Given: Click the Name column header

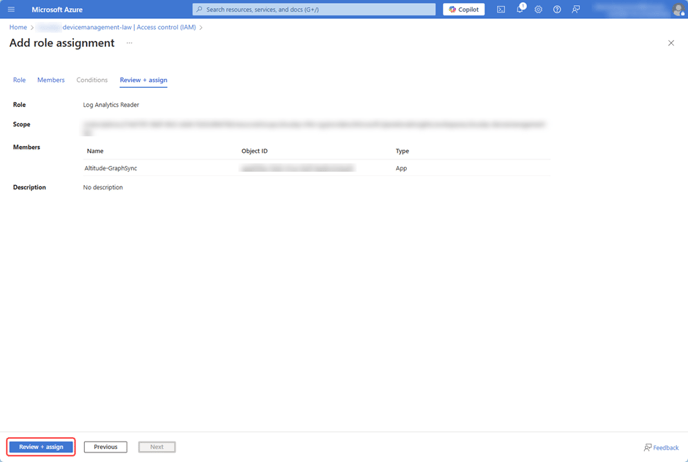Looking at the screenshot, I should [x=95, y=151].
